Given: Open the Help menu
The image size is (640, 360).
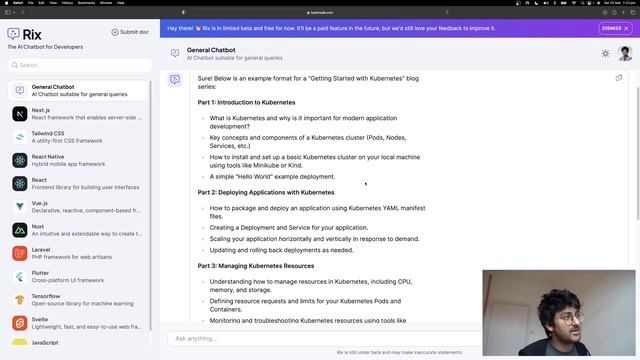Looking at the screenshot, I should tap(120, 3).
